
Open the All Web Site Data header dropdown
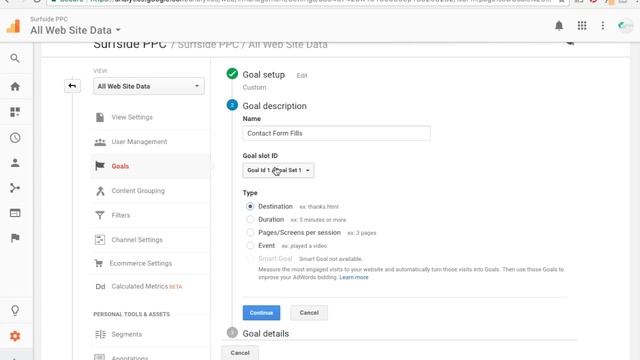pyautogui.click(x=76, y=30)
